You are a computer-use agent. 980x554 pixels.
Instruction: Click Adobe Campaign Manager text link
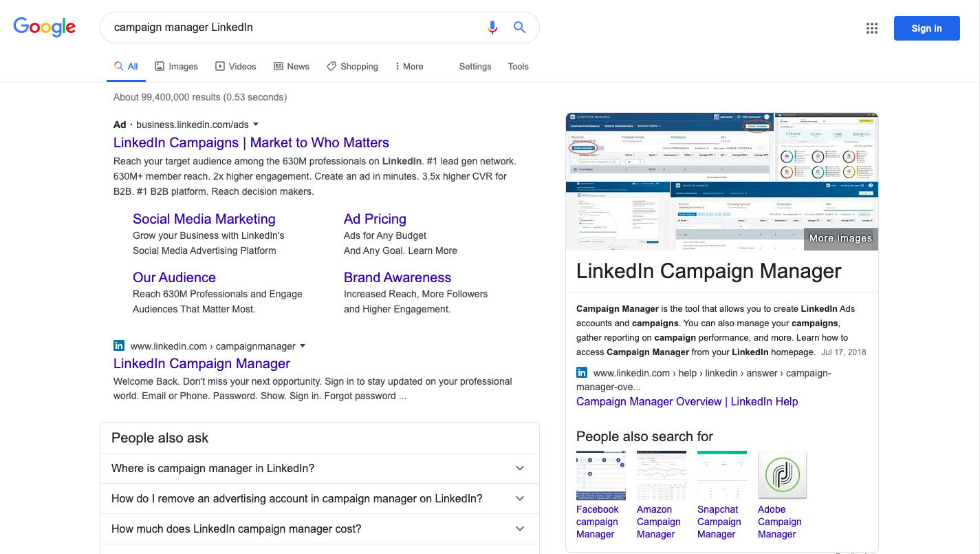pyautogui.click(x=779, y=522)
